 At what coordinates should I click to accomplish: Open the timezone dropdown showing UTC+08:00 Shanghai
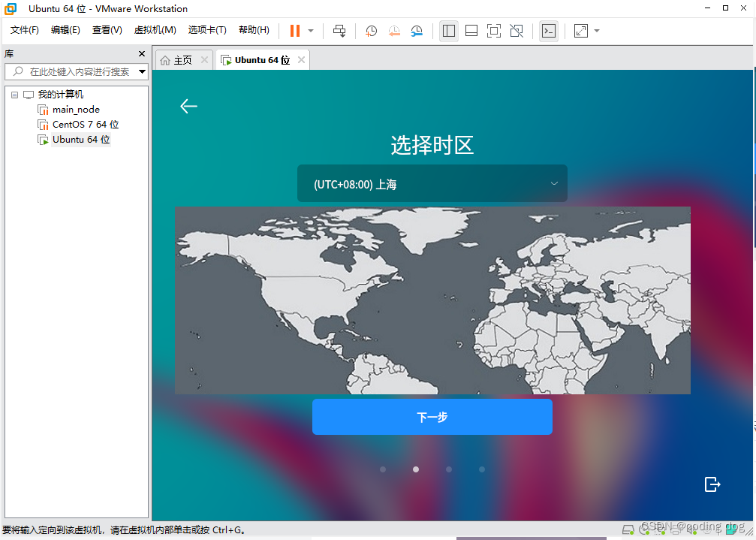pos(432,183)
